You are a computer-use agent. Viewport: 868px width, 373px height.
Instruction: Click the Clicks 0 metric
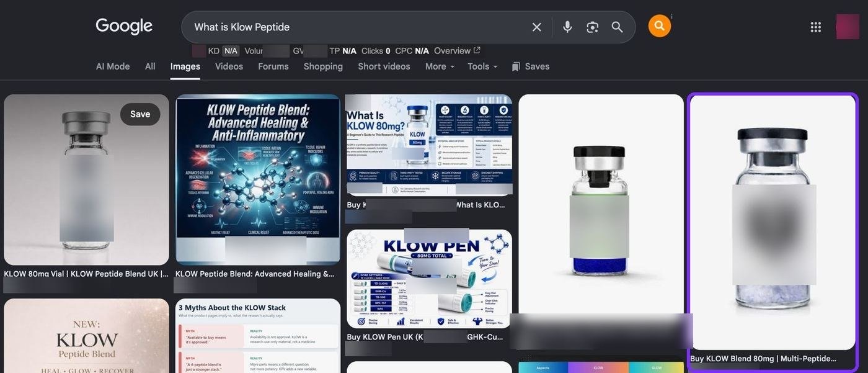click(376, 51)
